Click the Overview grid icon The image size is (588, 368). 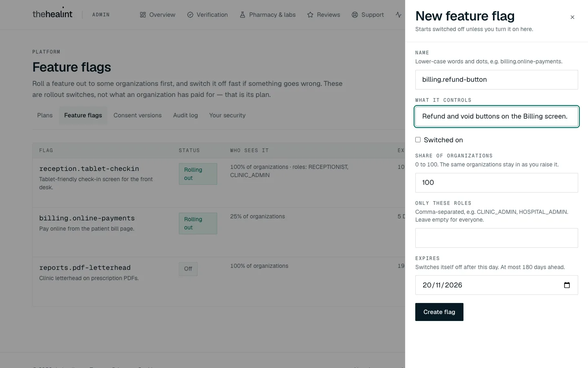(x=143, y=15)
